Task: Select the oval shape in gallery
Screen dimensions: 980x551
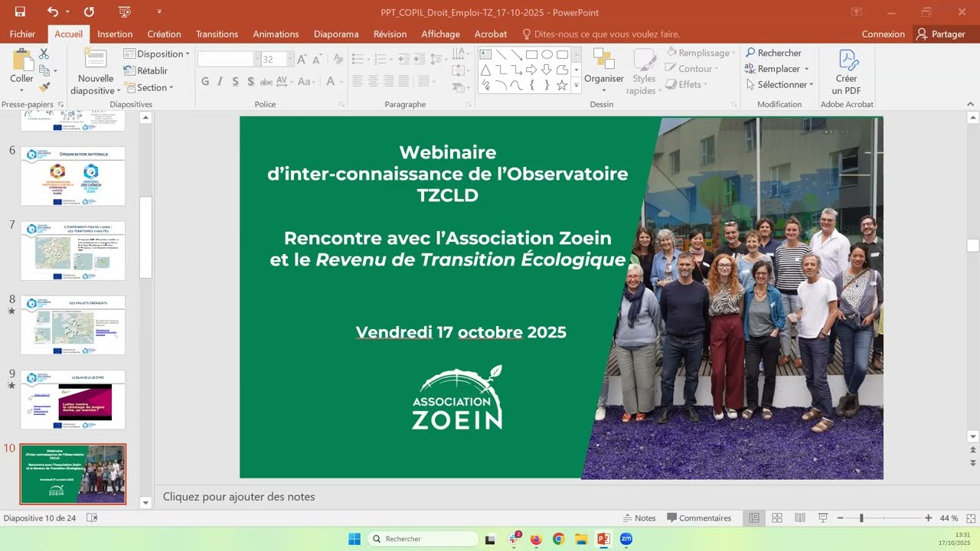Action: [547, 54]
